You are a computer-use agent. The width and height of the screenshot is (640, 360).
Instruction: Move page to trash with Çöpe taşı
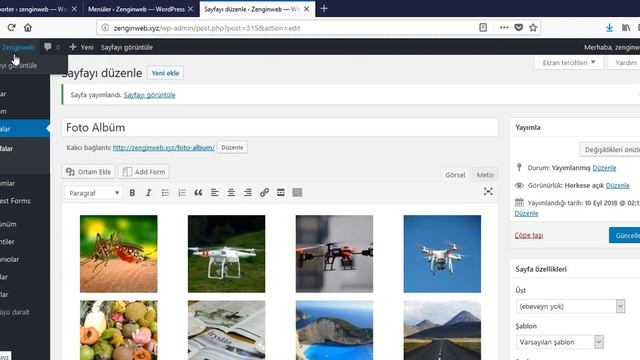point(529,235)
